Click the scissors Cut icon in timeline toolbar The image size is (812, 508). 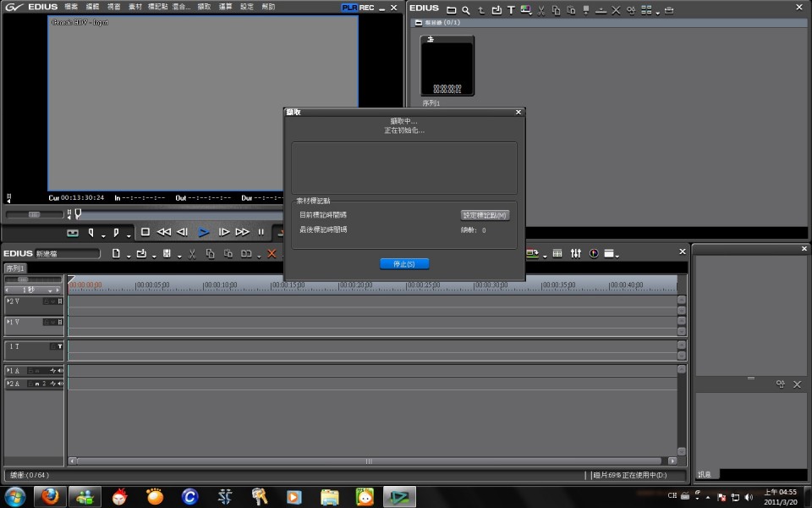point(193,253)
